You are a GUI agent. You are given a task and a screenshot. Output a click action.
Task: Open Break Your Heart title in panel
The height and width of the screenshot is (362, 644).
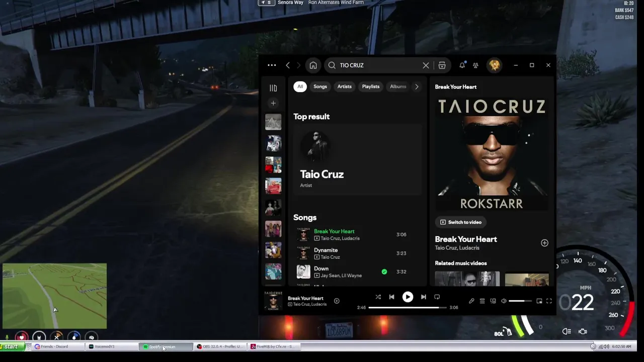(x=466, y=239)
